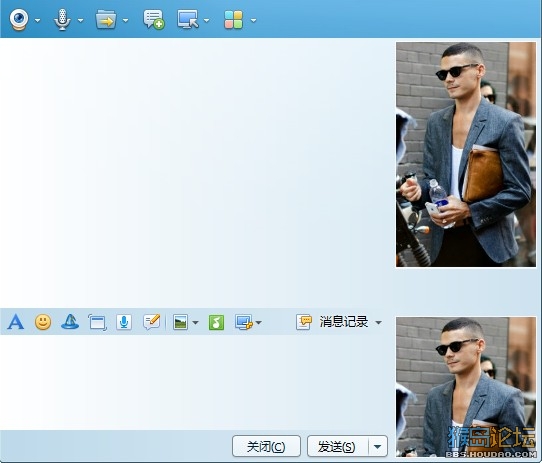Capture a screenshot with monitor scissors icon

tap(244, 322)
